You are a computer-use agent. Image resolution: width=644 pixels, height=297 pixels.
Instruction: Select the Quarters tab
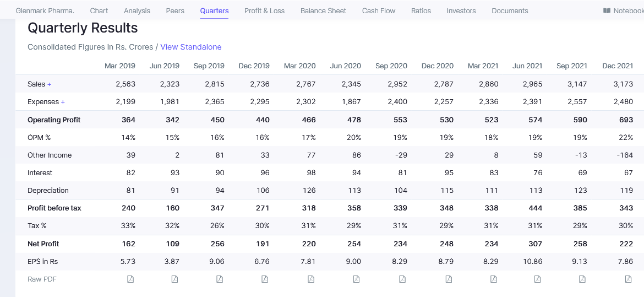pos(214,10)
